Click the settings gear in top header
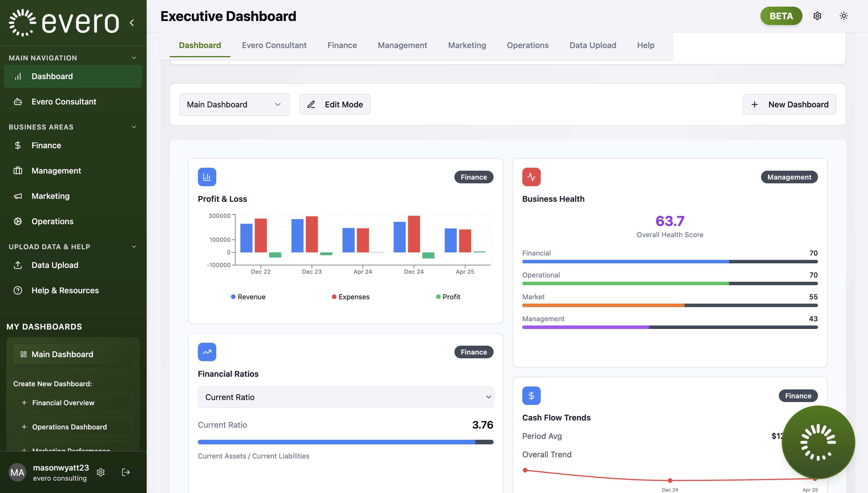The height and width of the screenshot is (493, 868). click(x=817, y=16)
